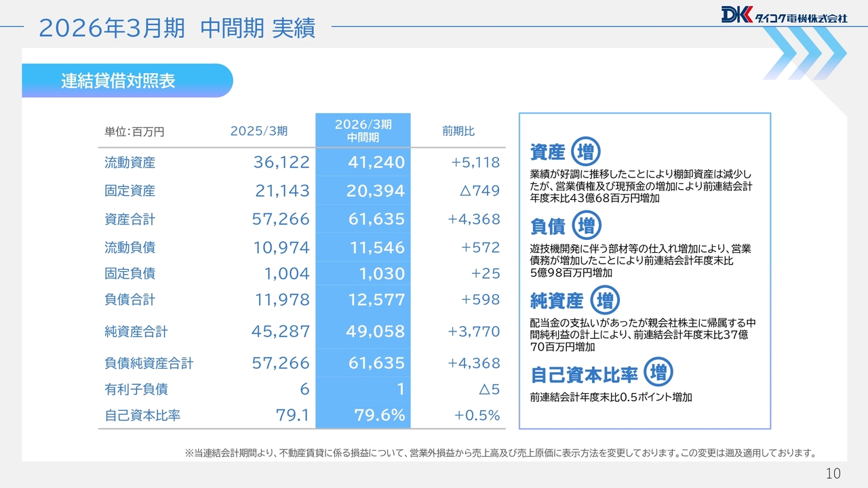The width and height of the screenshot is (868, 488).
Task: Select the 増 circle next to 純資産
Action: [604, 300]
